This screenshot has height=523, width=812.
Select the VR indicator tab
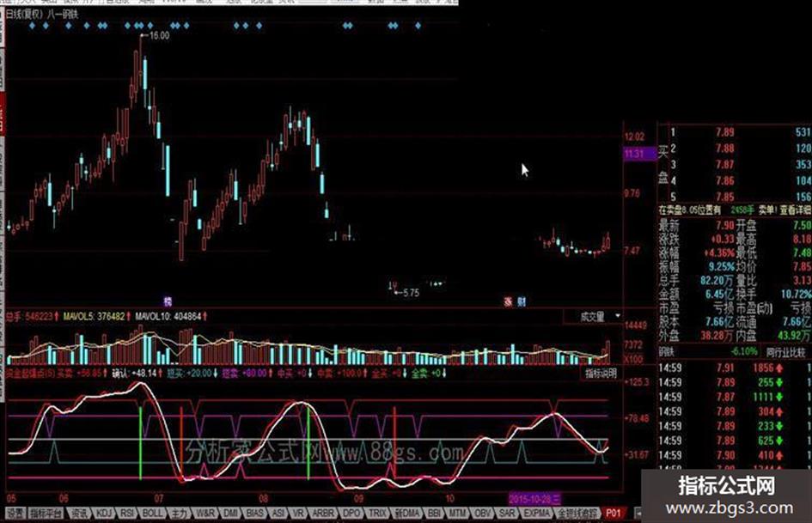(x=298, y=514)
